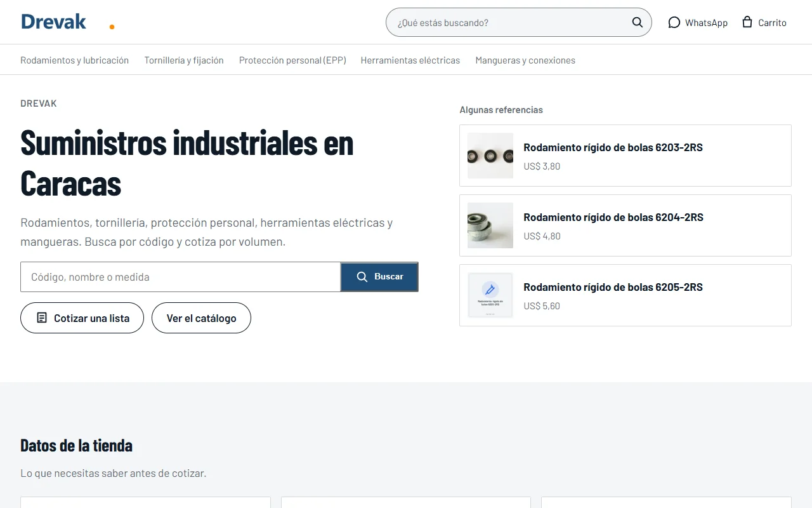Image resolution: width=812 pixels, height=508 pixels.
Task: Open the Carrito shopping bag icon
Action: [747, 22]
